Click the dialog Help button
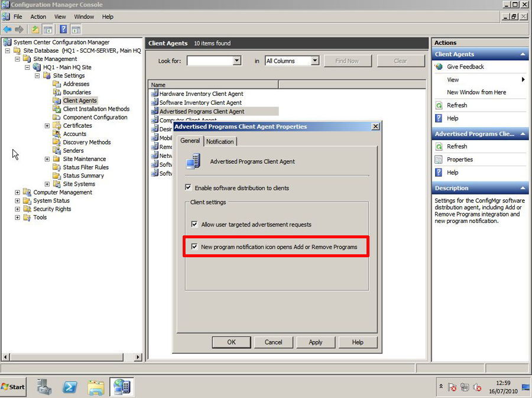Image resolution: width=532 pixels, height=398 pixels. tap(358, 342)
